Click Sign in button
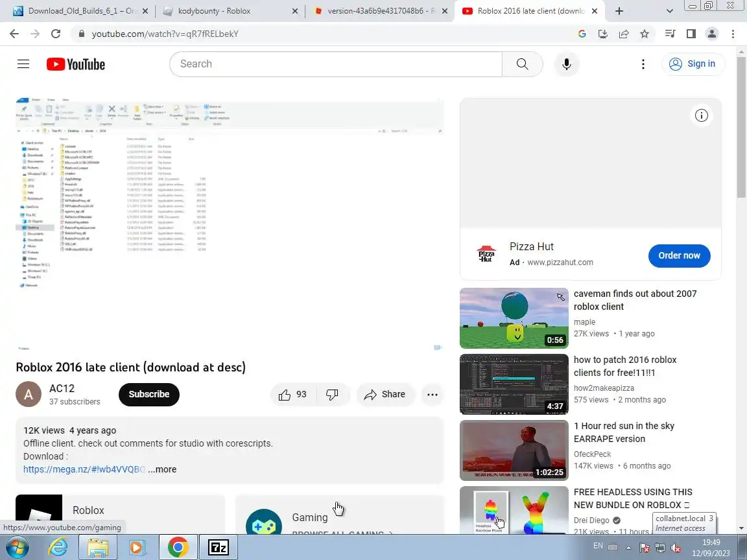 [693, 64]
